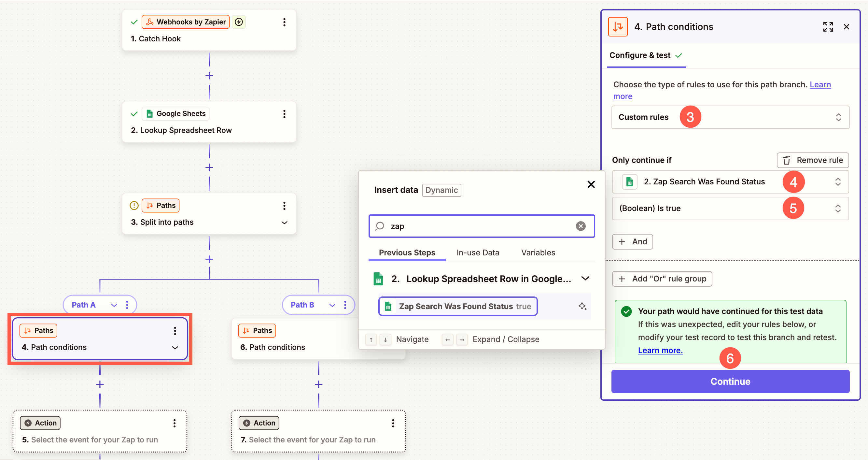
Task: Select the Lookup Spreadsheet Row step card
Action: [x=209, y=122]
